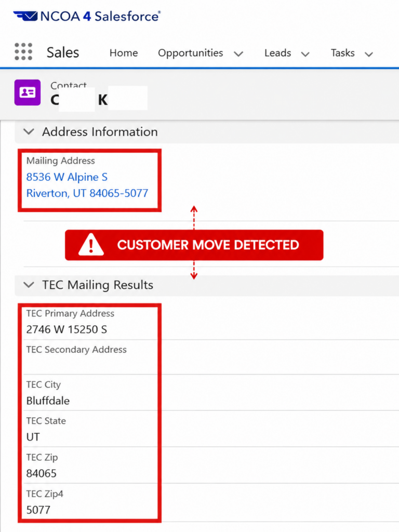This screenshot has height=532, width=399.
Task: Collapse the Address Information section
Action: coord(29,131)
